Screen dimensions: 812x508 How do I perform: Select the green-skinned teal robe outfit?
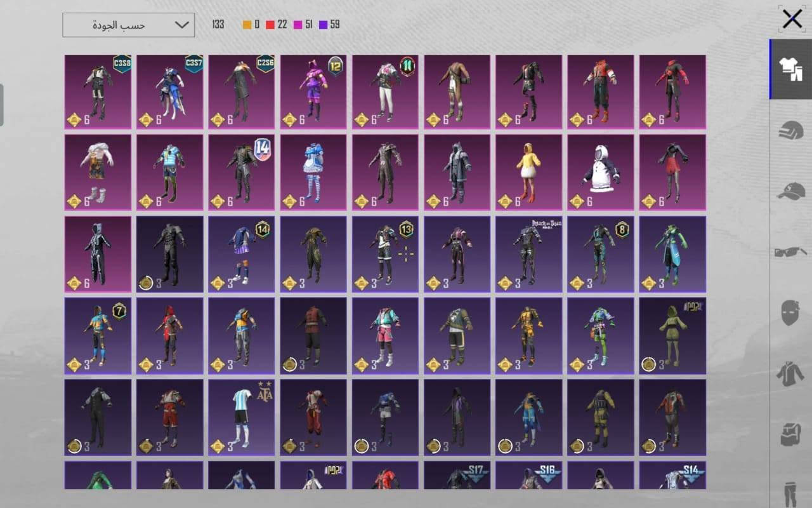672,254
